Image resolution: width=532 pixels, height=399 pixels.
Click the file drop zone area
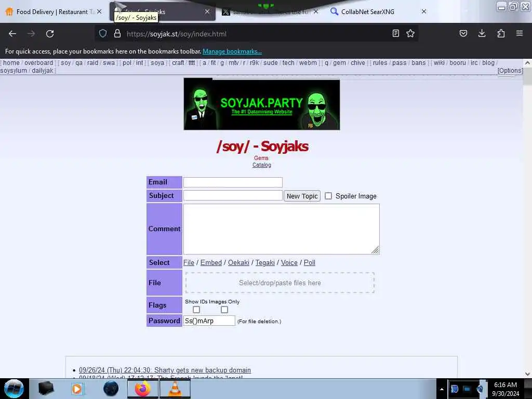point(280,283)
